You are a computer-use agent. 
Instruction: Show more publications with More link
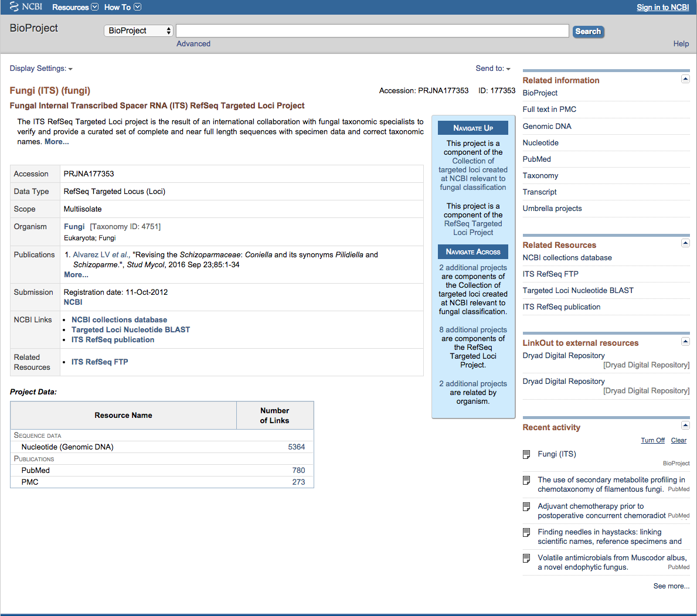coord(76,275)
